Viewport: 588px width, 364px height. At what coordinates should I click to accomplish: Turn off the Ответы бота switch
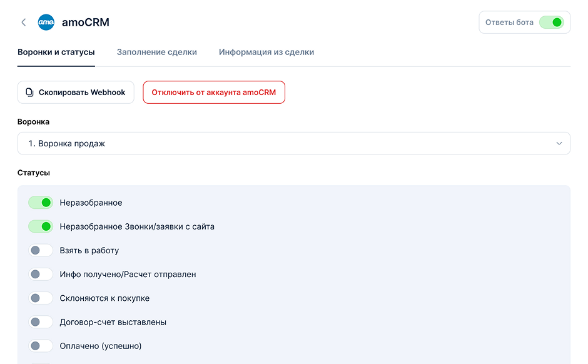pos(552,23)
